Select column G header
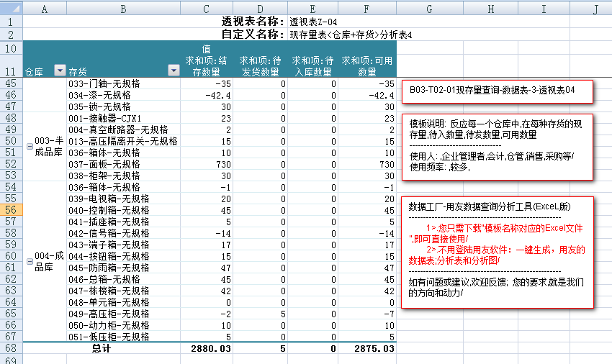The width and height of the screenshot is (612, 364). [428, 9]
